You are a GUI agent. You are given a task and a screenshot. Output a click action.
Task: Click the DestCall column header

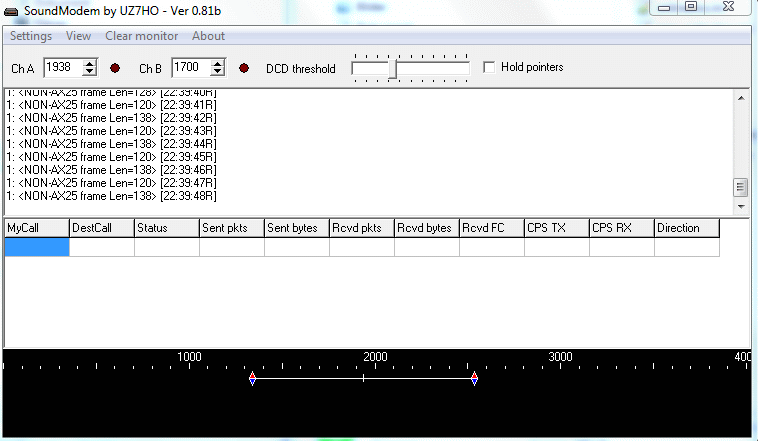(x=102, y=228)
